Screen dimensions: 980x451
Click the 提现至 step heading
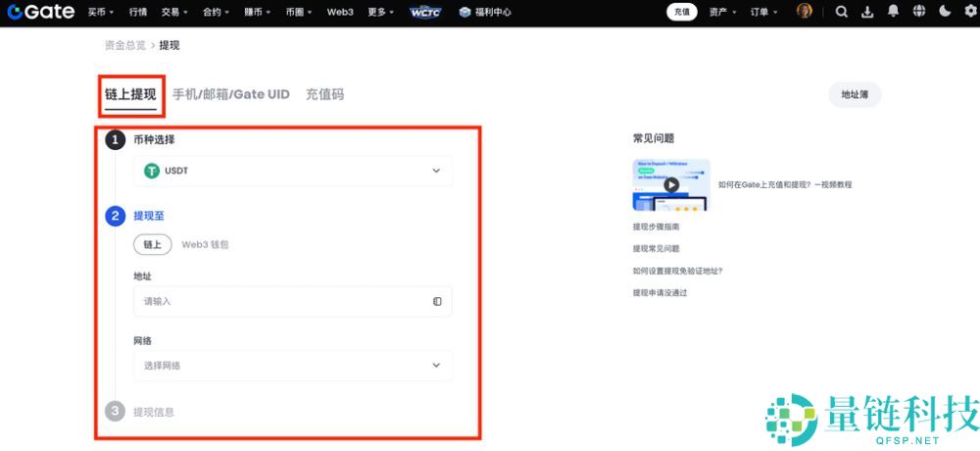pos(149,216)
